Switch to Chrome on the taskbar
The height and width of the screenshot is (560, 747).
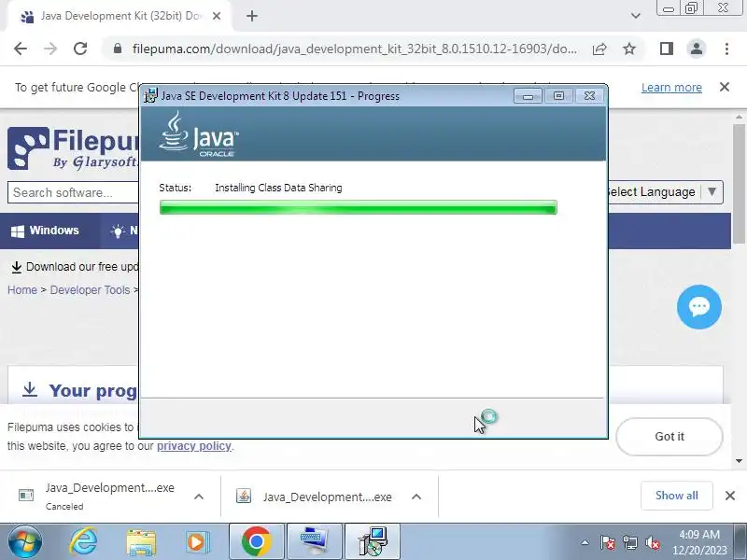(x=256, y=542)
